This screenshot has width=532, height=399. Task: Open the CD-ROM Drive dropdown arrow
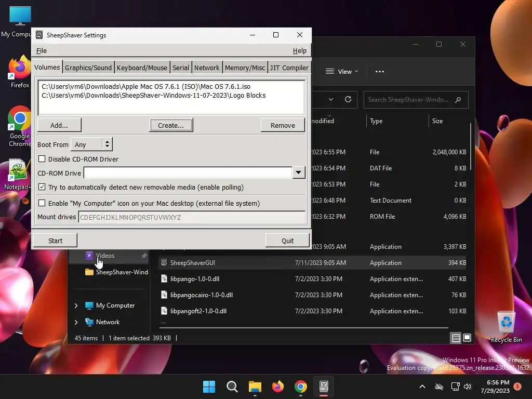[298, 172]
